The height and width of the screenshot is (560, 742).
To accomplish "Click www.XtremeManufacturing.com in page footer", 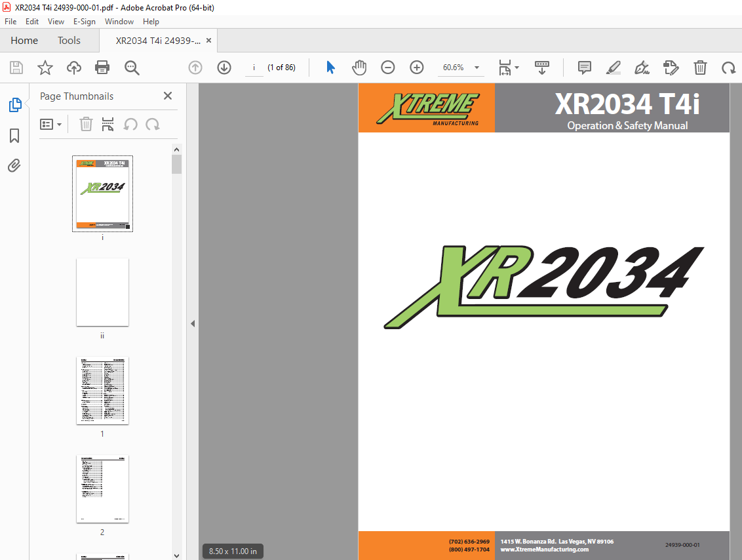I will coord(544,550).
